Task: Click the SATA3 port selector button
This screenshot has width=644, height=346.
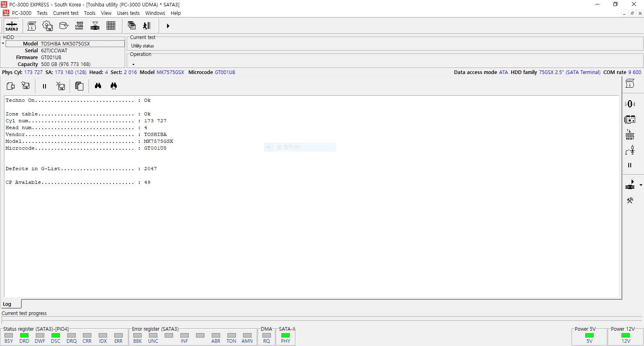Action: [x=12, y=26]
